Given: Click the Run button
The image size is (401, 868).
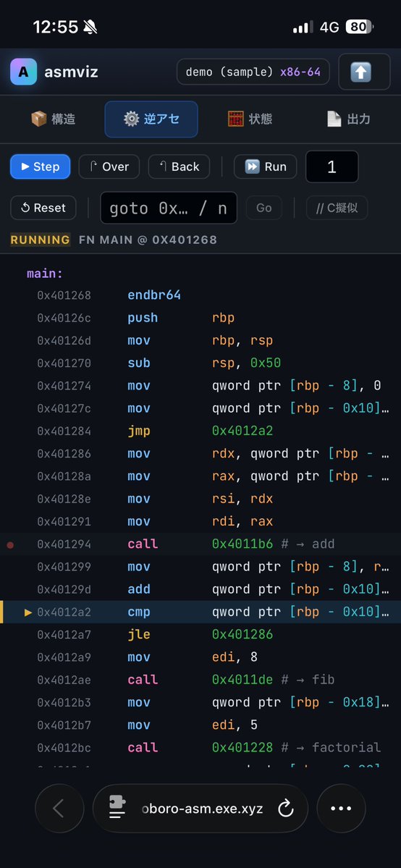Looking at the screenshot, I should click(266, 167).
